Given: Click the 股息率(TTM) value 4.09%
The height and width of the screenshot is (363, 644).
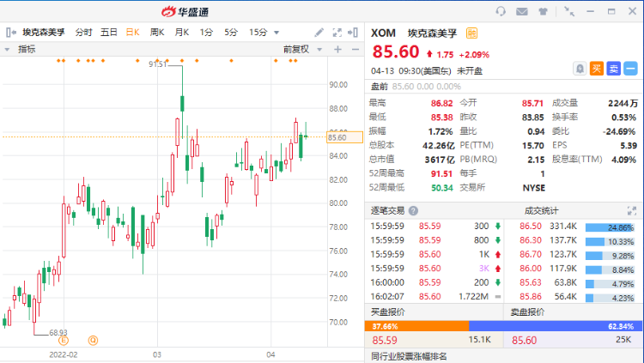Looking at the screenshot, I should click(x=624, y=160).
